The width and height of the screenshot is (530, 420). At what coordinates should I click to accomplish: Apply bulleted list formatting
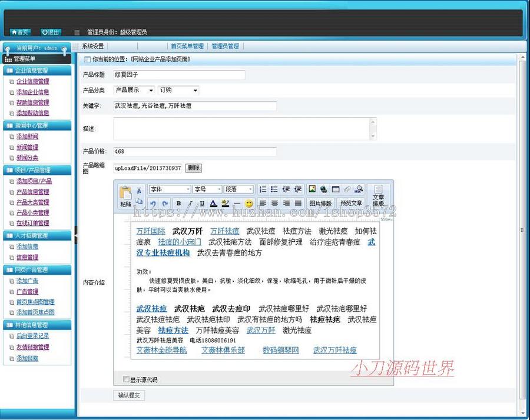click(x=274, y=189)
